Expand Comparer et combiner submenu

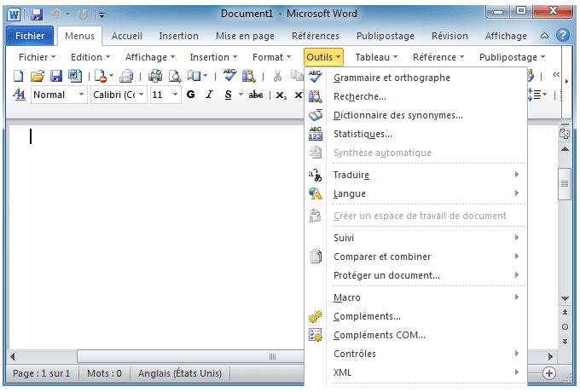coord(415,257)
